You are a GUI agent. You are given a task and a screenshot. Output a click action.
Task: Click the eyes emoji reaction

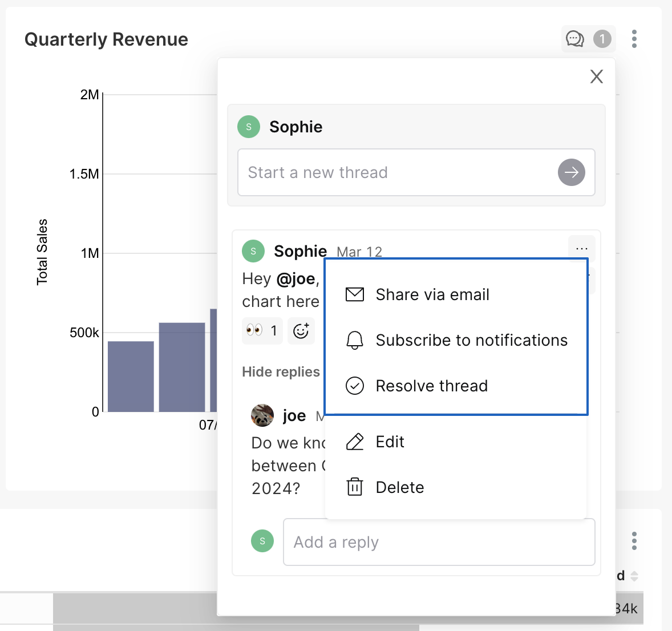click(262, 330)
